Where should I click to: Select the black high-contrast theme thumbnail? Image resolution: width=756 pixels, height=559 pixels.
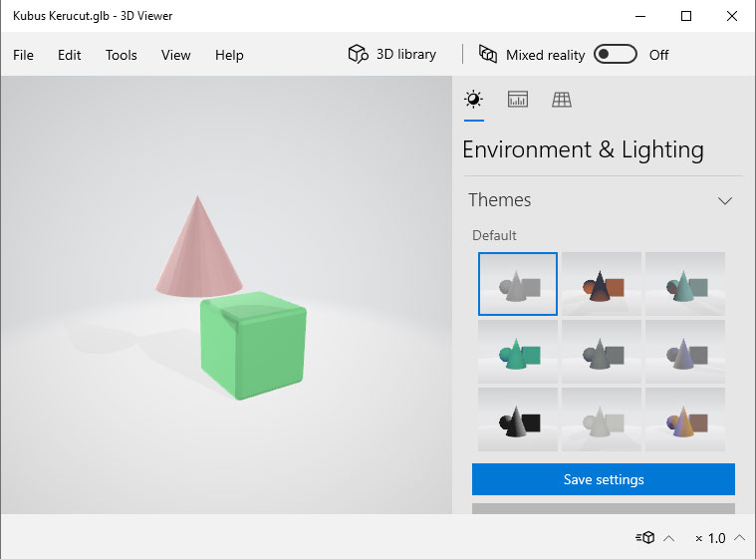click(x=518, y=419)
